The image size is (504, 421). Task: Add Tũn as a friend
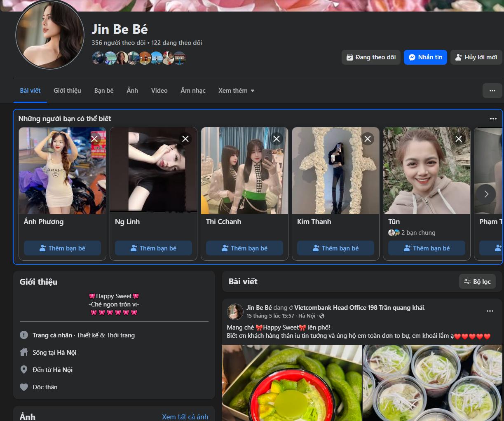click(427, 248)
